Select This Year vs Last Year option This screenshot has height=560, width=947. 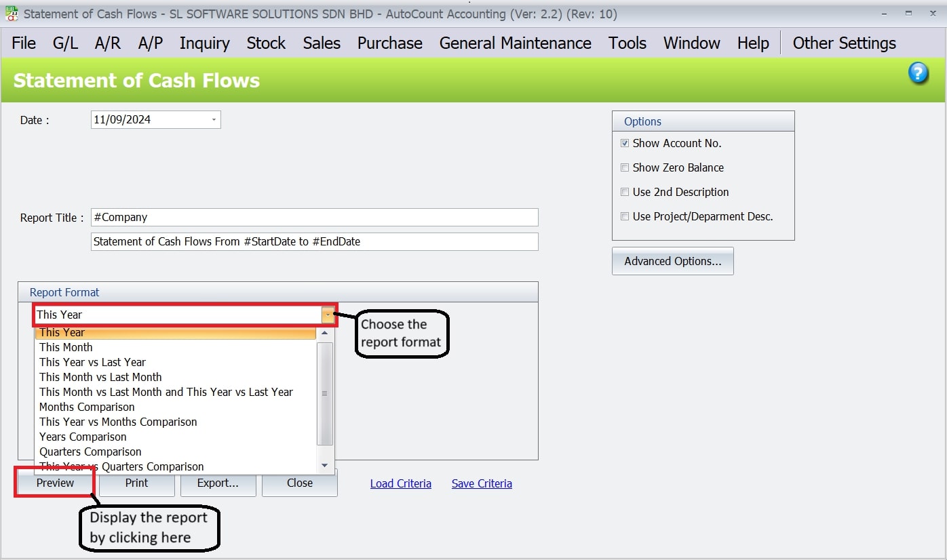pyautogui.click(x=93, y=362)
